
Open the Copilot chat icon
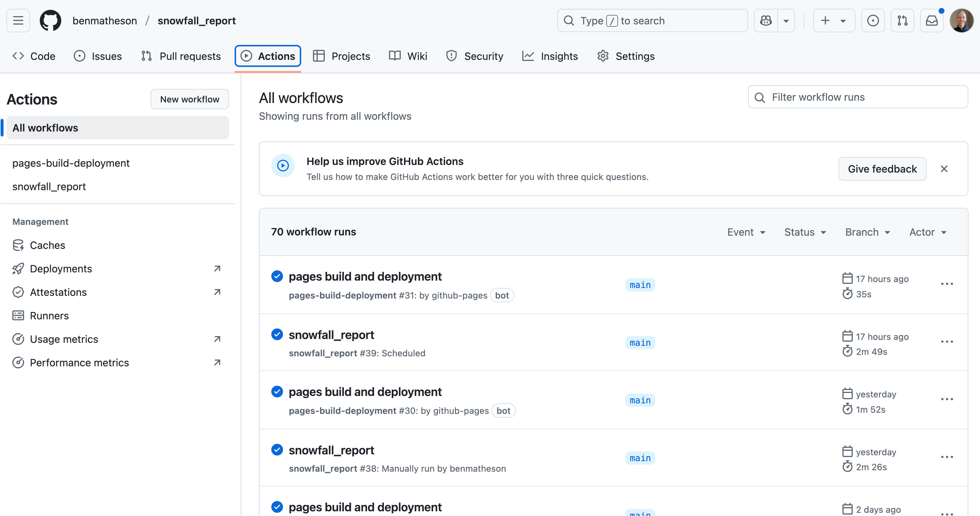point(766,21)
